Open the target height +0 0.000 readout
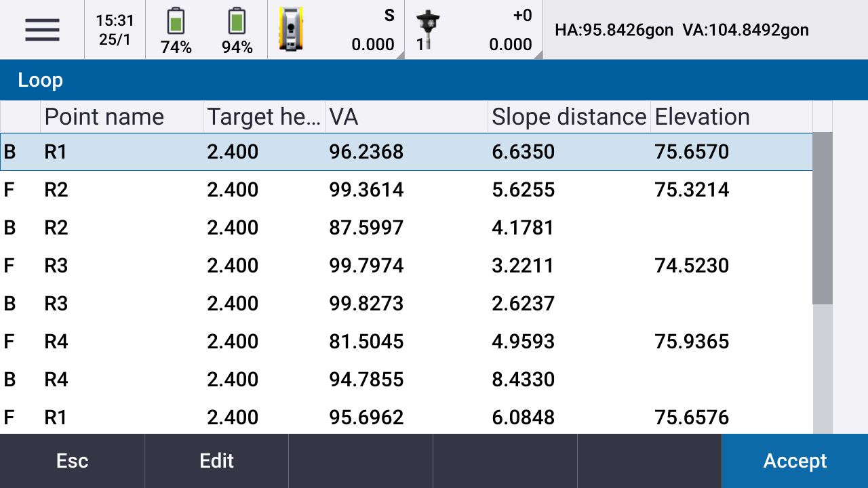The image size is (868, 488). 510,30
